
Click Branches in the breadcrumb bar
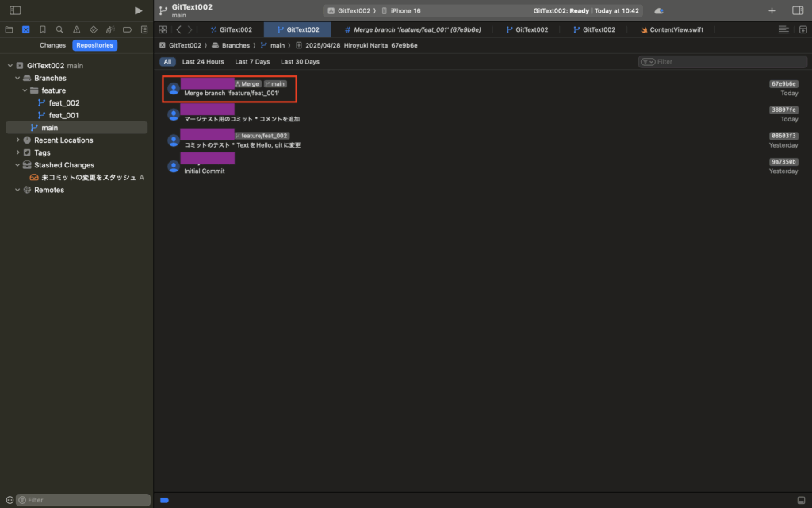pyautogui.click(x=231, y=45)
